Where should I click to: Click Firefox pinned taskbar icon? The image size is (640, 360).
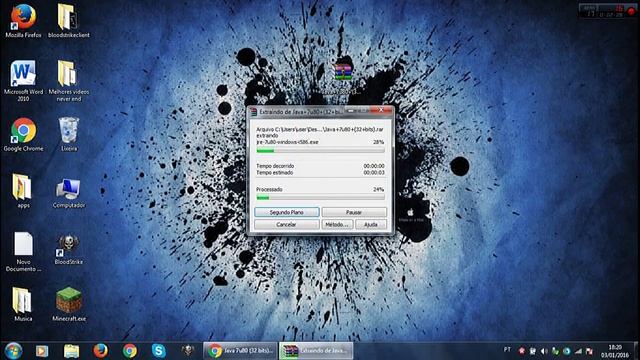[x=100, y=351]
